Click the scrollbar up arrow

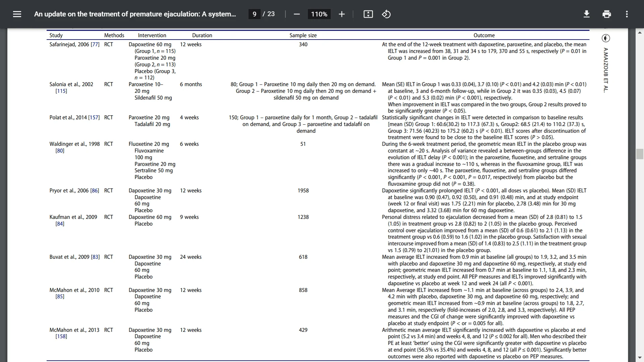tap(640, 33)
